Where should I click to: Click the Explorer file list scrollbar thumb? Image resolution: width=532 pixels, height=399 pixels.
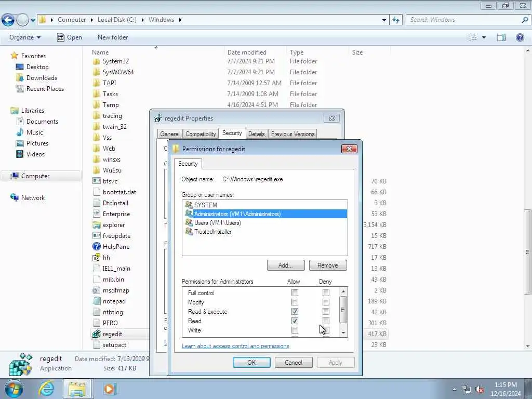(527, 252)
